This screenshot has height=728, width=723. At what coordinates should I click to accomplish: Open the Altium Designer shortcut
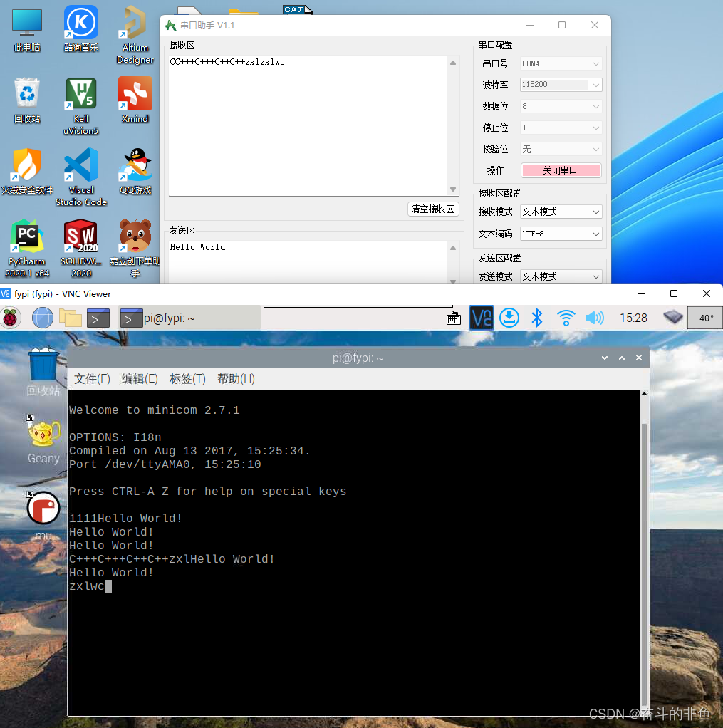[x=135, y=35]
